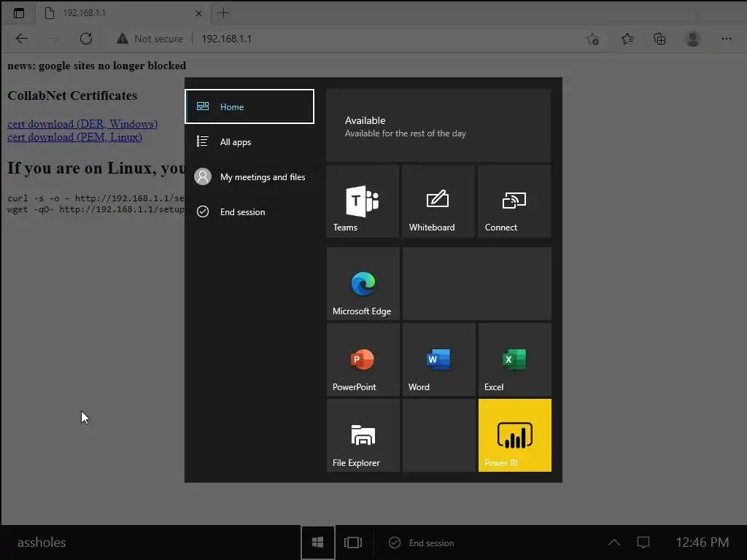
Task: Launch Microsoft Edge from the Start menu
Action: (x=363, y=284)
